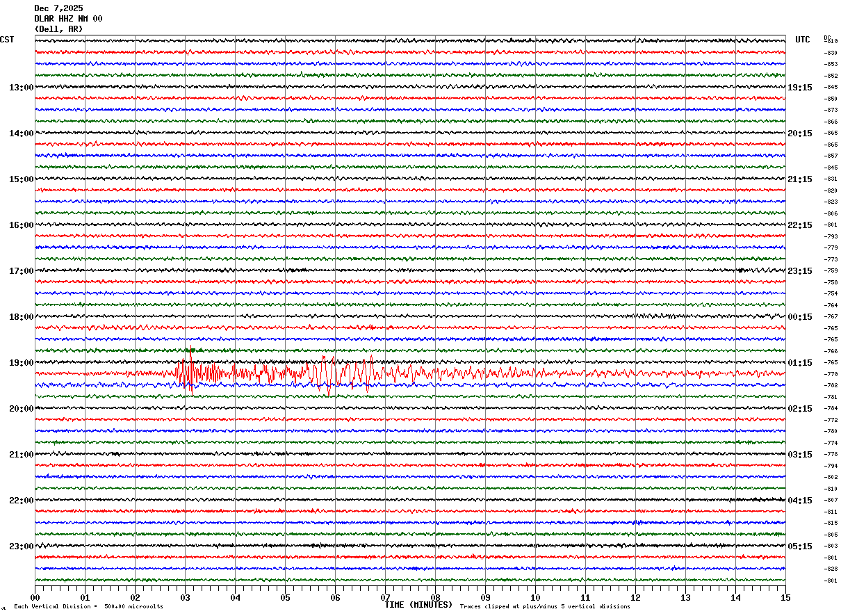The image size is (841, 616).
Task: Click minute 15 on time axis
Action: tap(785, 597)
